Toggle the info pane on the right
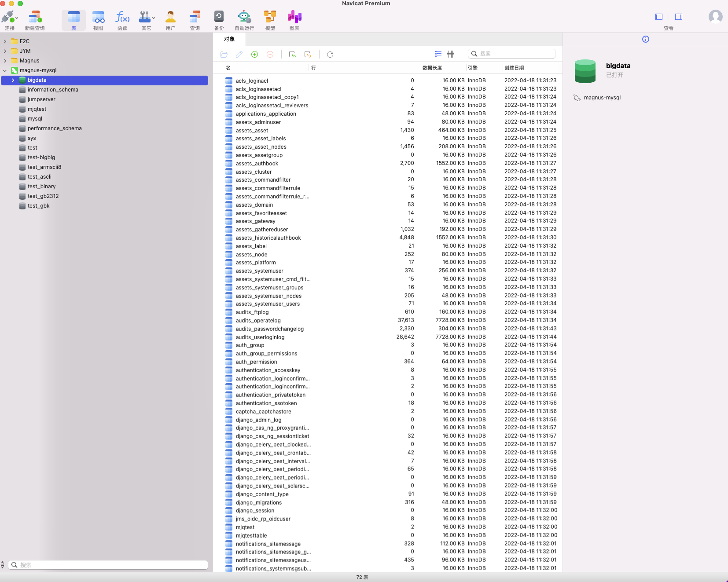The height and width of the screenshot is (582, 728). point(645,39)
